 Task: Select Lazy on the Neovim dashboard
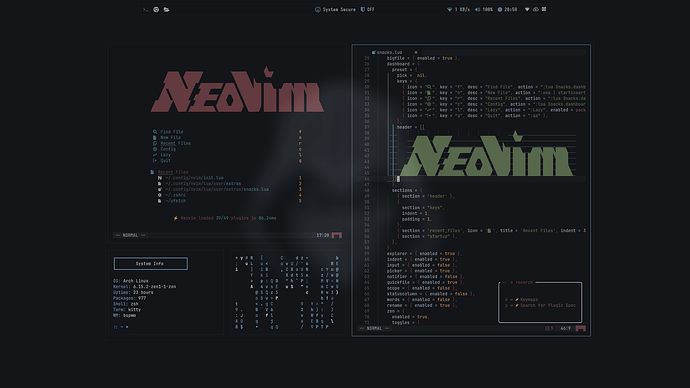[x=165, y=154]
